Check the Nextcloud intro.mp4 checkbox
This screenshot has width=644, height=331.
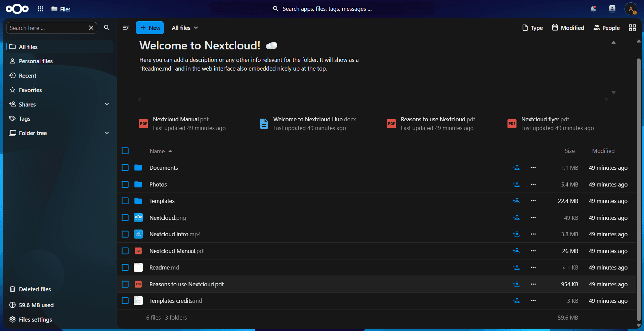pos(125,234)
